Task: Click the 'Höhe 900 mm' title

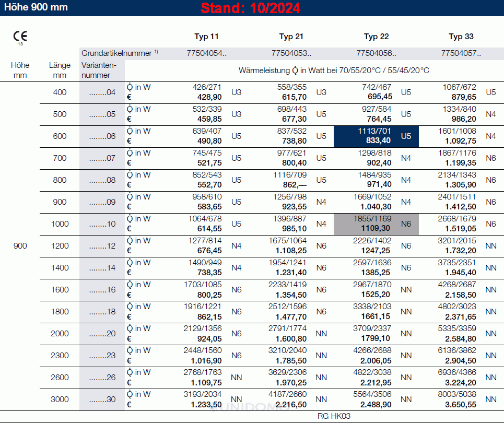Action: pyautogui.click(x=36, y=8)
